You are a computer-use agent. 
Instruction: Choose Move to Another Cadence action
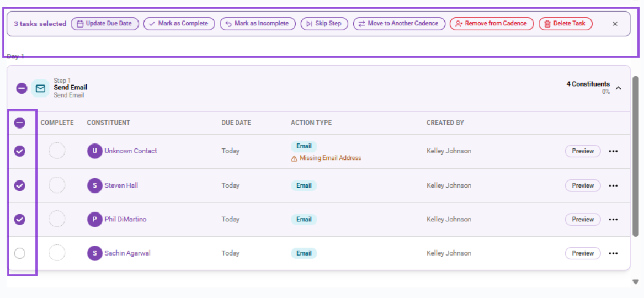[399, 24]
